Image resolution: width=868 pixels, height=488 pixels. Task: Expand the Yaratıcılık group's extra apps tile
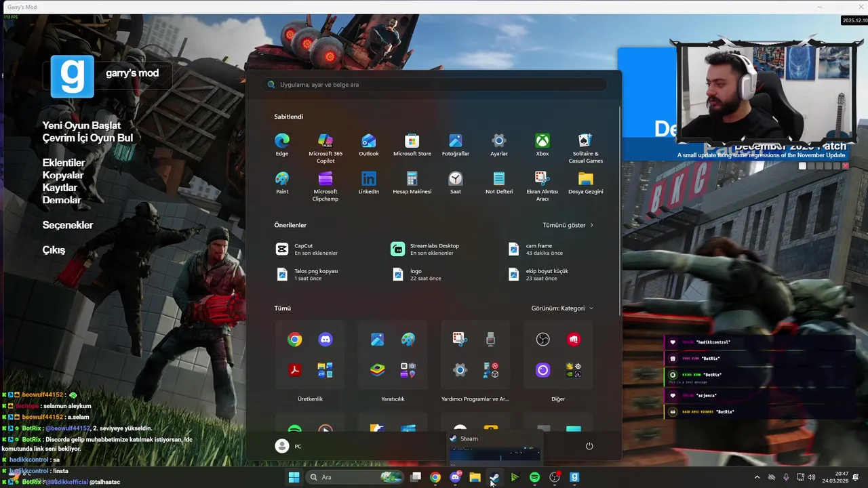click(x=408, y=370)
